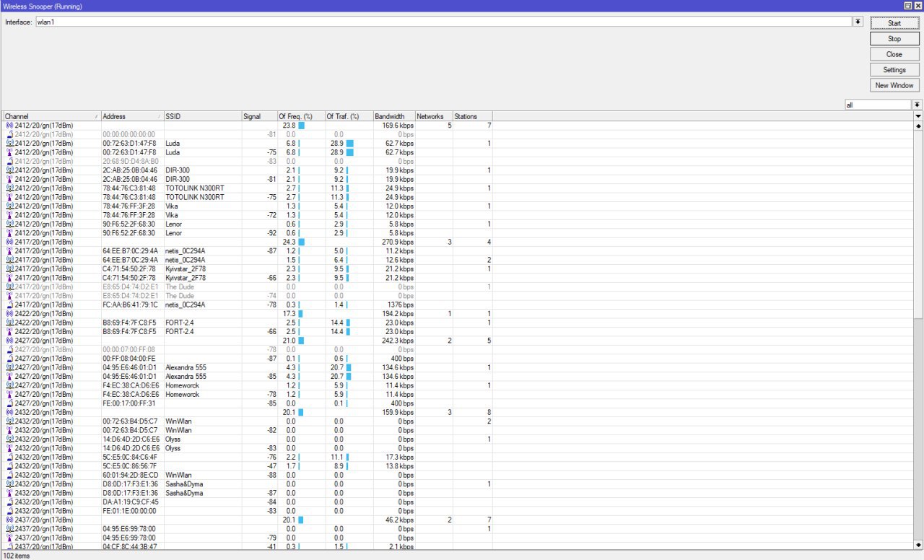This screenshot has height=560, width=924.
Task: Click the channel icon of the 2427 row with 242.3 kbps
Action: (9, 341)
